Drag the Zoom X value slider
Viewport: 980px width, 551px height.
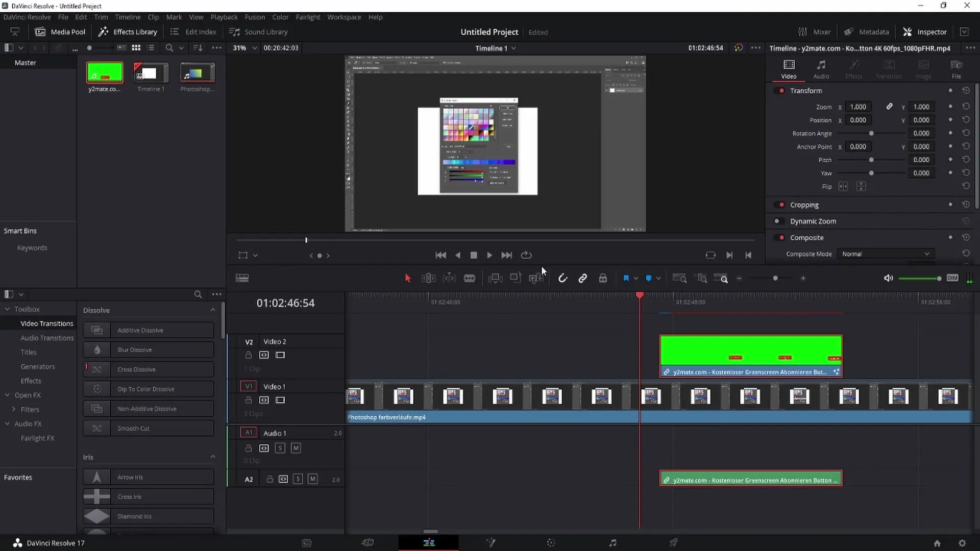coord(858,107)
